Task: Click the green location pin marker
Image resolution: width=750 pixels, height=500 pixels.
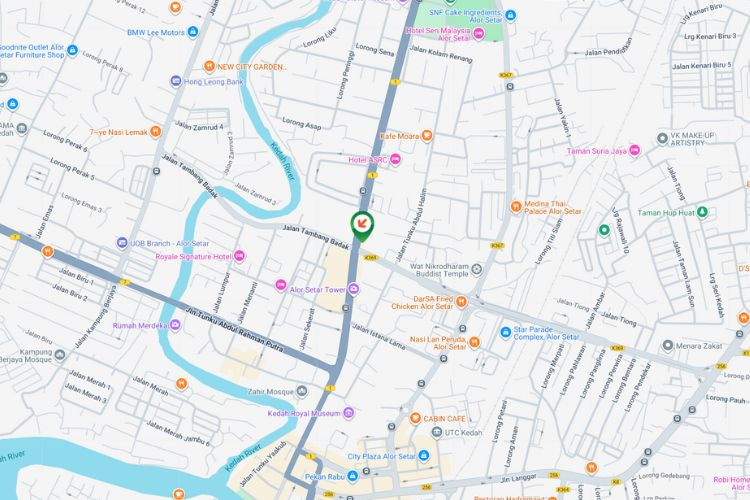Action: [362, 225]
